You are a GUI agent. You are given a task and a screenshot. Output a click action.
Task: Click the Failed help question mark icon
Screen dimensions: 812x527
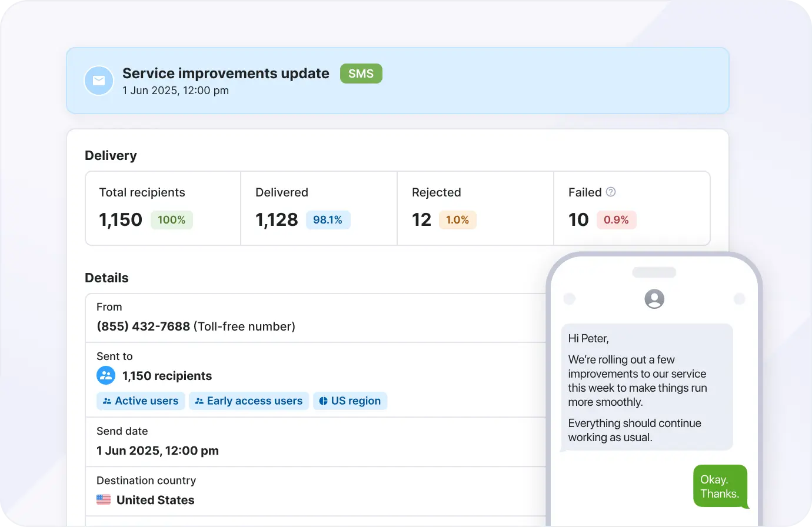[611, 192]
